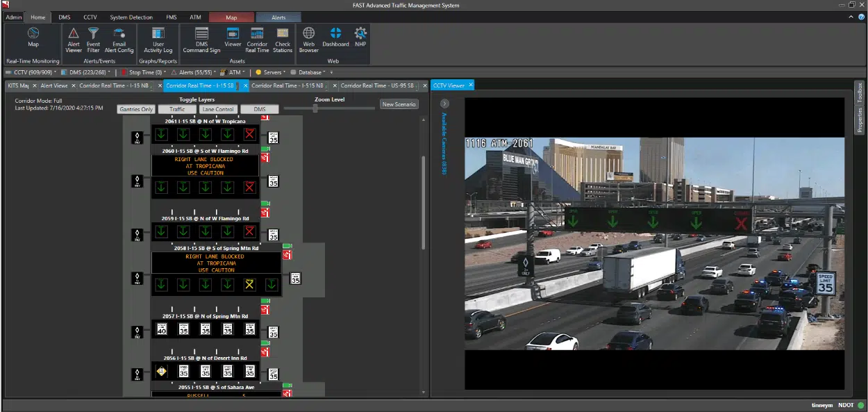Viewport: 868px width, 412px height.
Task: Click the CCTV camera video feed
Action: point(654,243)
